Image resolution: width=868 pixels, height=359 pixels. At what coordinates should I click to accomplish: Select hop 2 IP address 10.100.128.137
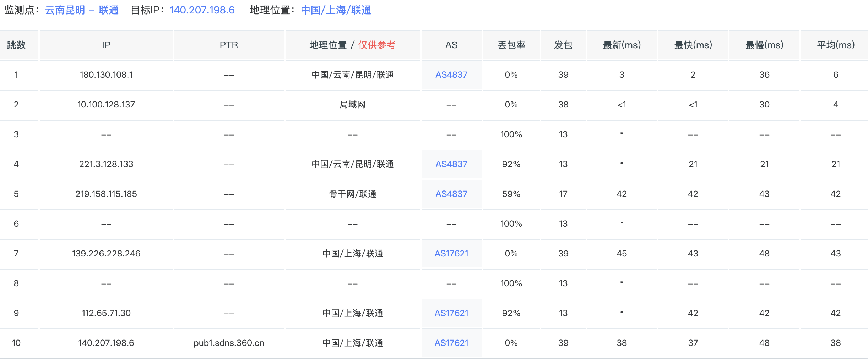(x=106, y=104)
